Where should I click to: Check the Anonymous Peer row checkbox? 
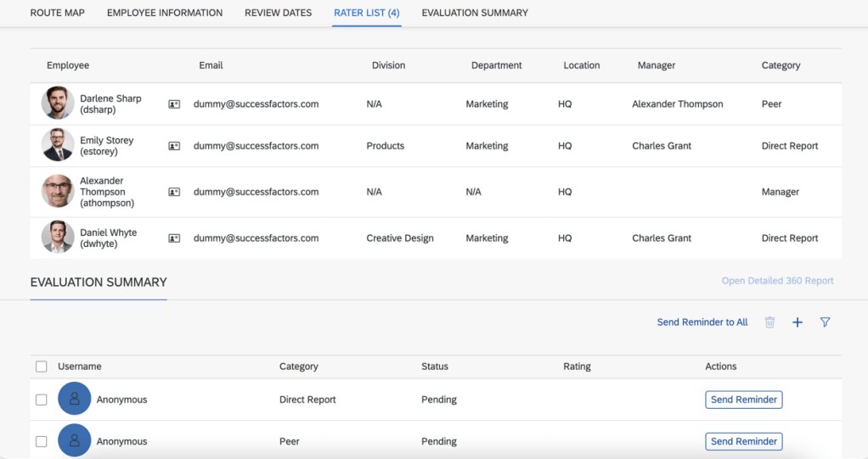pos(42,441)
